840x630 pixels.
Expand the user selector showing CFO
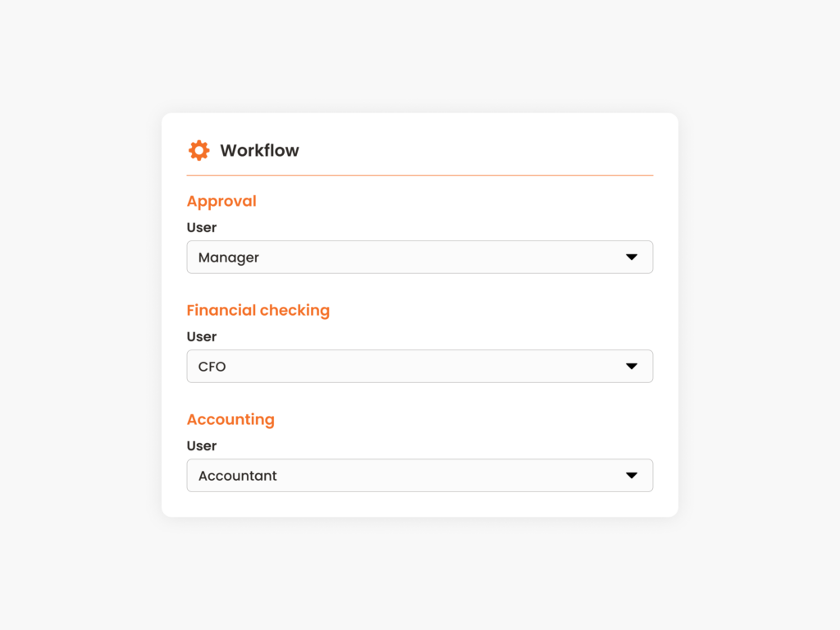pyautogui.click(x=420, y=366)
